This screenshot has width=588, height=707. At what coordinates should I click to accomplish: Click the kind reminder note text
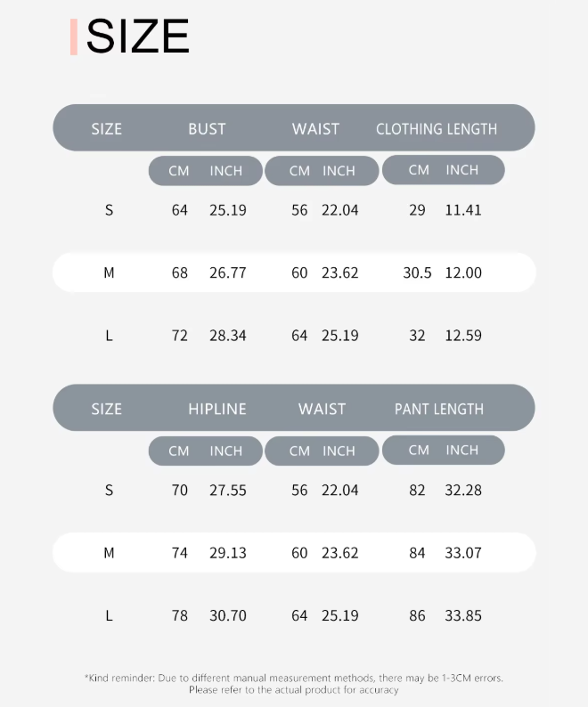click(293, 684)
